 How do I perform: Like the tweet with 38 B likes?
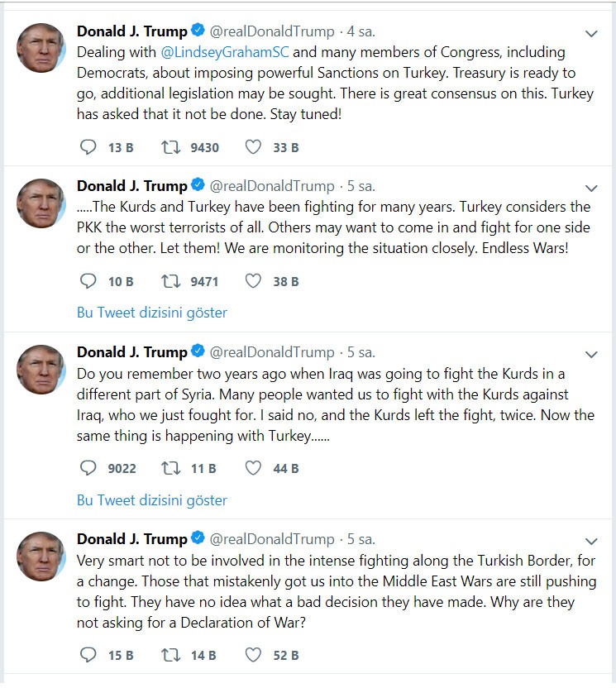[x=254, y=282]
